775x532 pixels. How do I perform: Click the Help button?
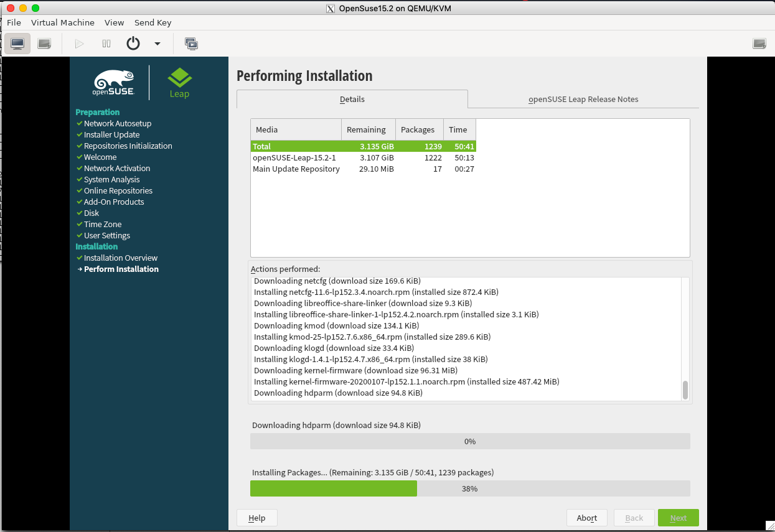(x=257, y=518)
